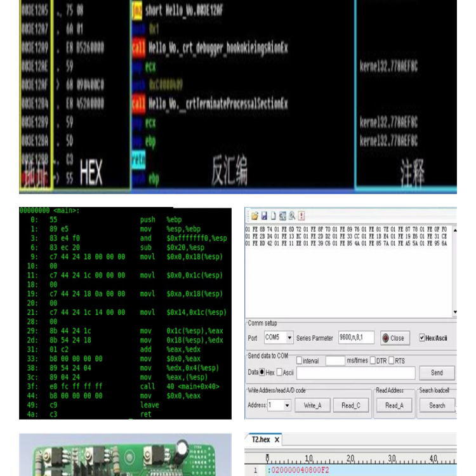The height and width of the screenshot is (476, 476).
Task: Click the fourth toolbar icon beside new document
Action: [282, 216]
